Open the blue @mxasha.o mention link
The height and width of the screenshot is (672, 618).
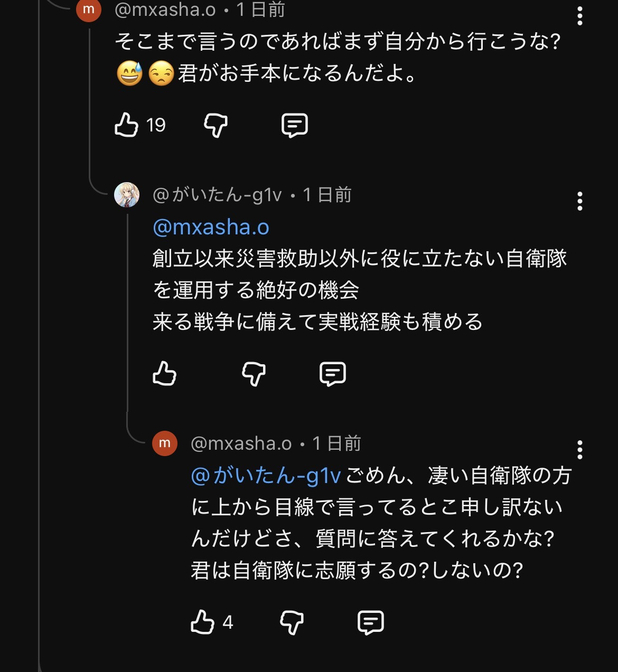click(211, 227)
